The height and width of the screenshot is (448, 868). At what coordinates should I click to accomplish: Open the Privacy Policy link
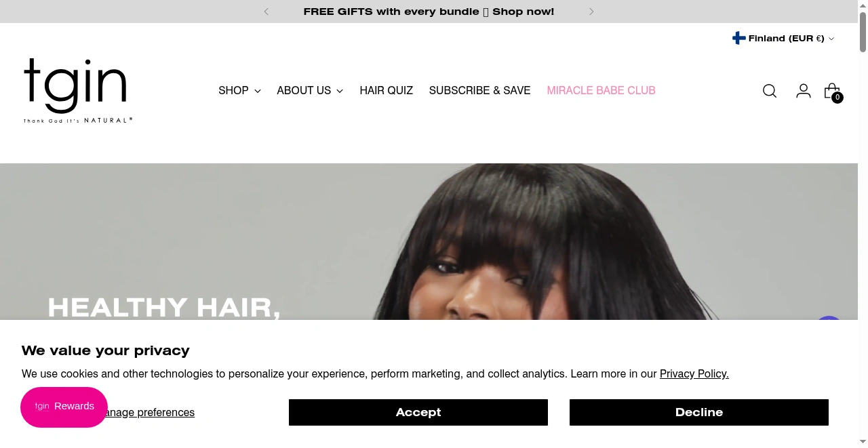coord(694,374)
